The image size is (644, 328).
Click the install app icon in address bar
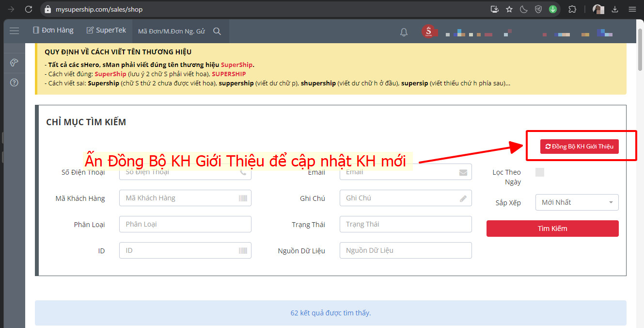(495, 9)
